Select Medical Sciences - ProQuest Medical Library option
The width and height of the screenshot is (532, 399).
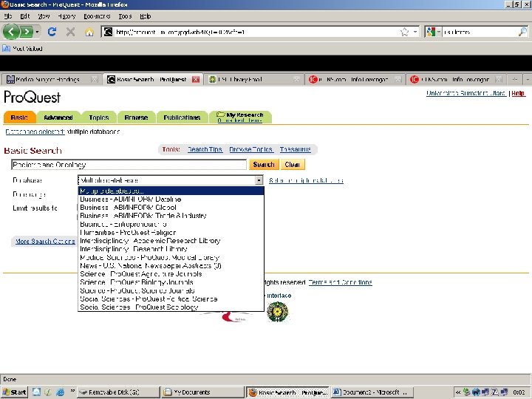[171, 257]
